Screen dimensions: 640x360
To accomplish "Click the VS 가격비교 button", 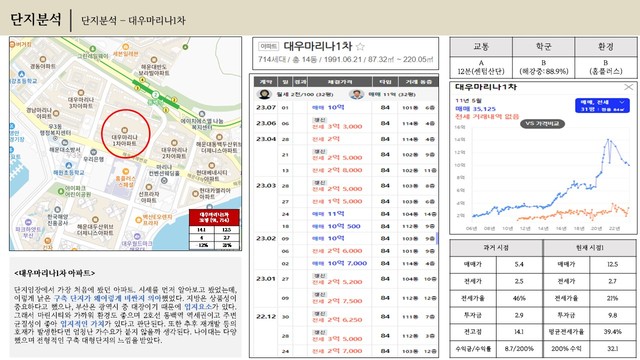I will pyautogui.click(x=542, y=123).
